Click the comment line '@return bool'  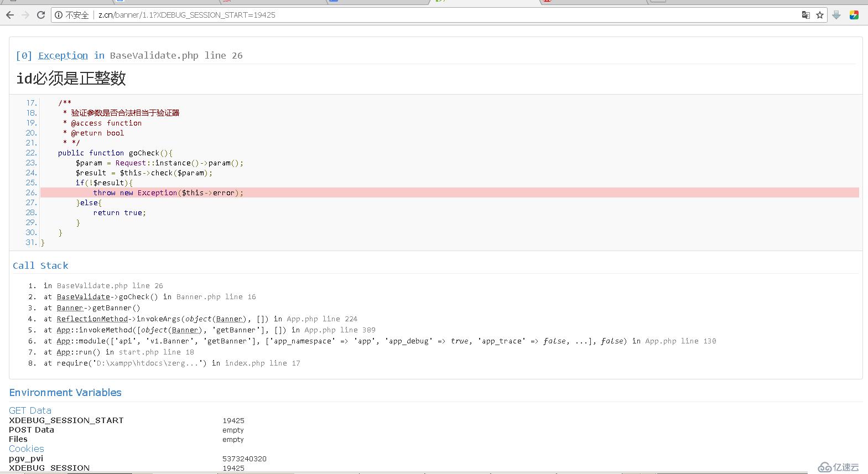point(97,133)
